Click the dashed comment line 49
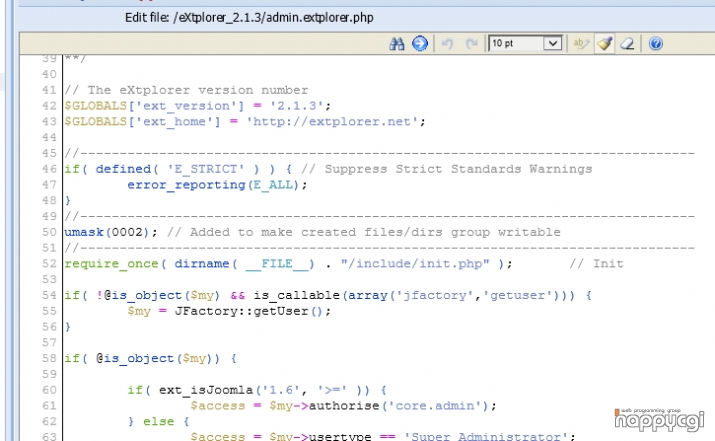The image size is (715, 441). click(x=379, y=216)
